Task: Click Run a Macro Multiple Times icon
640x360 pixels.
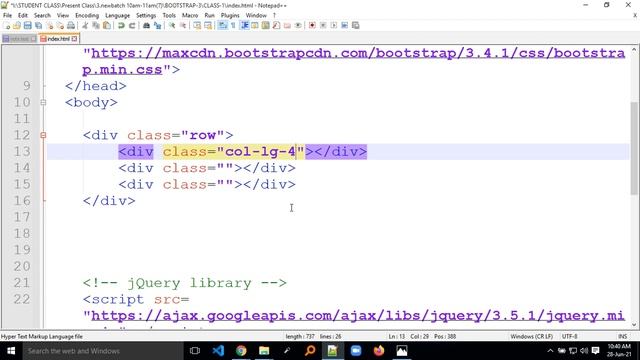Action: pos(344,25)
